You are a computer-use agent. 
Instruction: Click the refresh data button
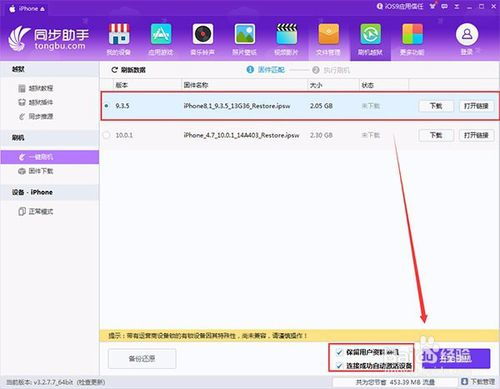(x=128, y=70)
